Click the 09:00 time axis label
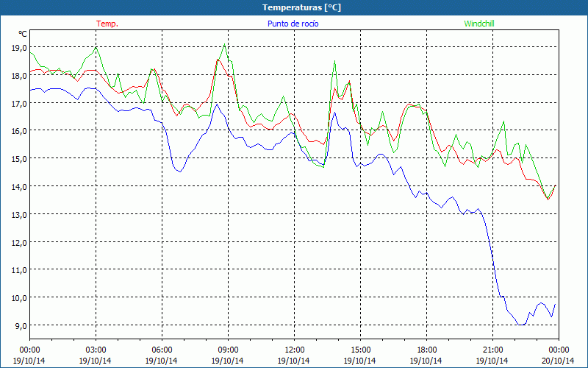The height and width of the screenshot is (368, 588). (228, 350)
